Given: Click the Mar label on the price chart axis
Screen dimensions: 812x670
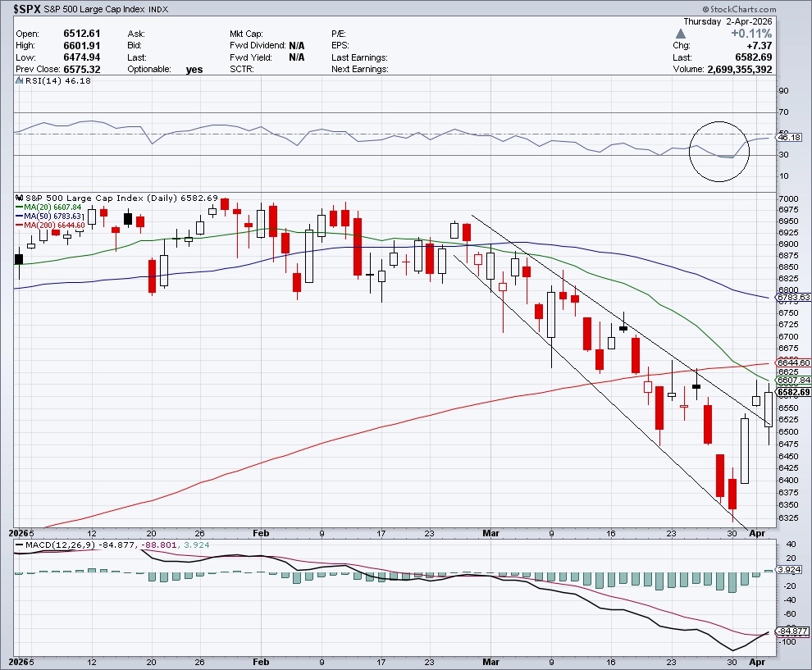Looking at the screenshot, I should (492, 533).
